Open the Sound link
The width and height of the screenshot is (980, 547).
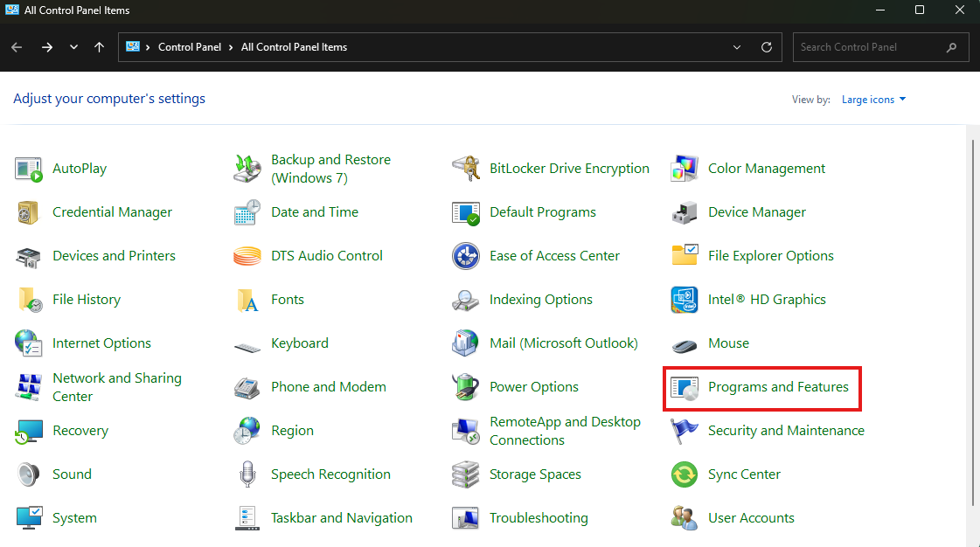point(72,474)
